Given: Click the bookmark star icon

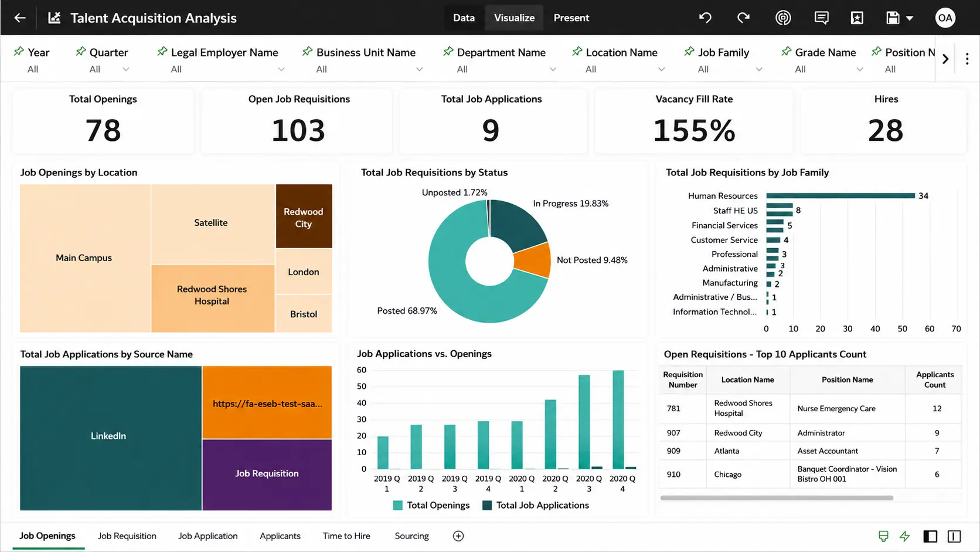Looking at the screenshot, I should coord(857,18).
